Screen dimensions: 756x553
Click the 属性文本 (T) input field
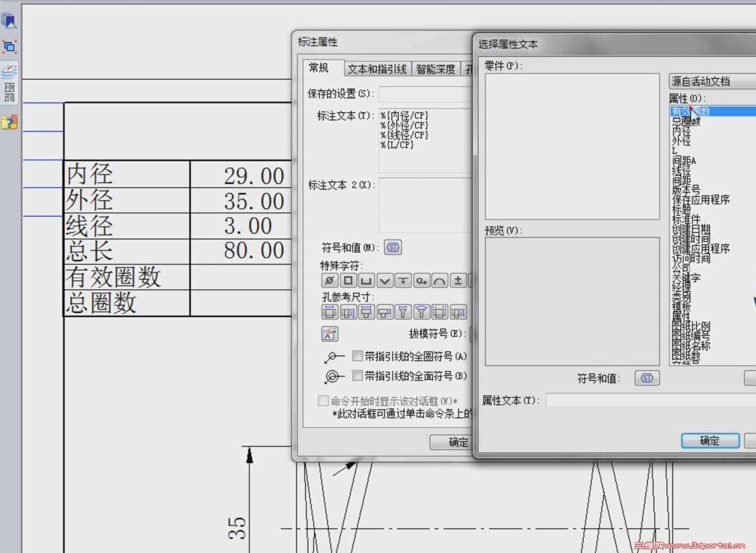pyautogui.click(x=651, y=400)
